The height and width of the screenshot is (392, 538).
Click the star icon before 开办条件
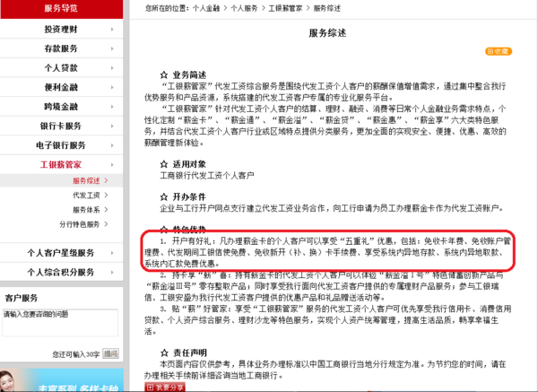click(x=164, y=197)
